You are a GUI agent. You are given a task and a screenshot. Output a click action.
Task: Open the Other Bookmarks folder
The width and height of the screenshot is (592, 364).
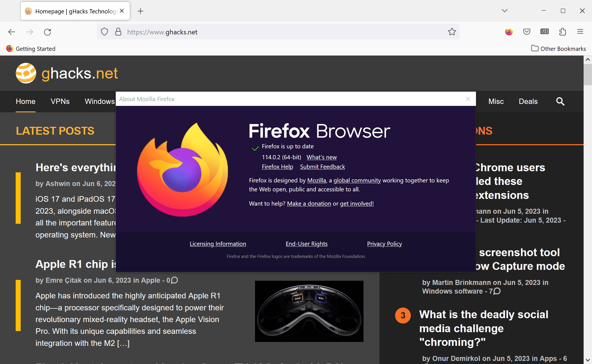(x=558, y=49)
